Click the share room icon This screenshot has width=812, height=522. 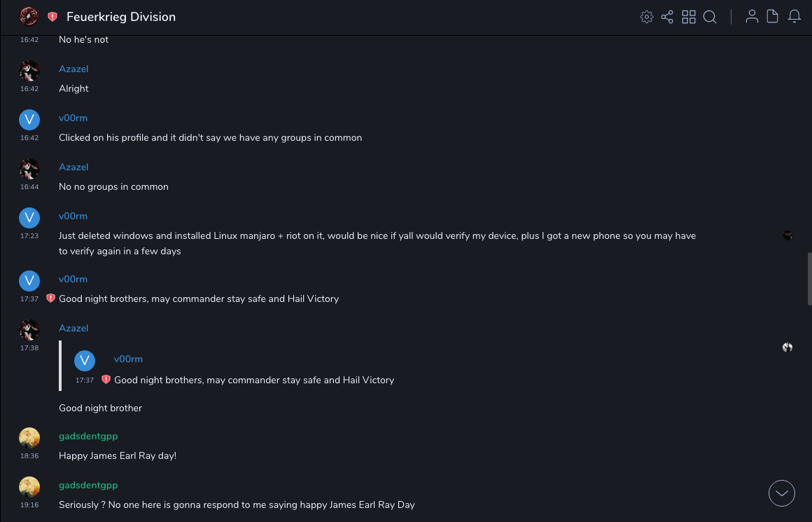click(667, 17)
